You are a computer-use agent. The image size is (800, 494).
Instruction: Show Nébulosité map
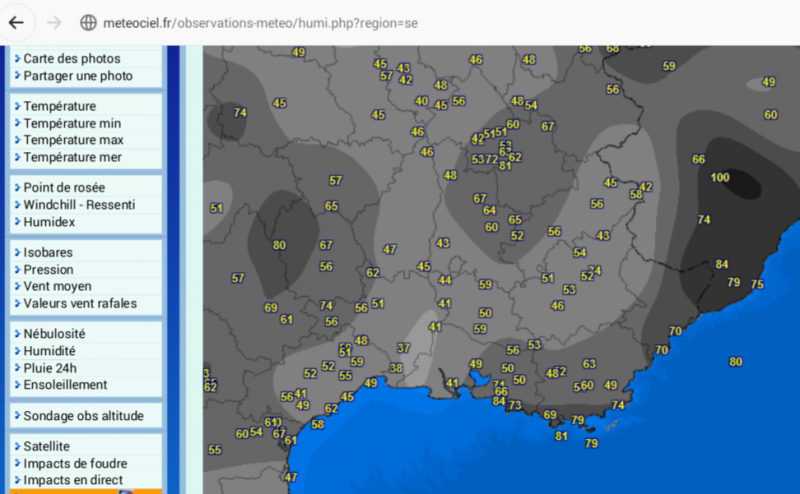pyautogui.click(x=54, y=333)
